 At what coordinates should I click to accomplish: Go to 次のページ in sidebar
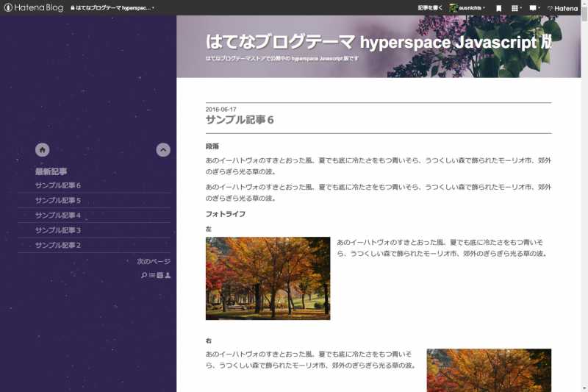[x=154, y=262]
